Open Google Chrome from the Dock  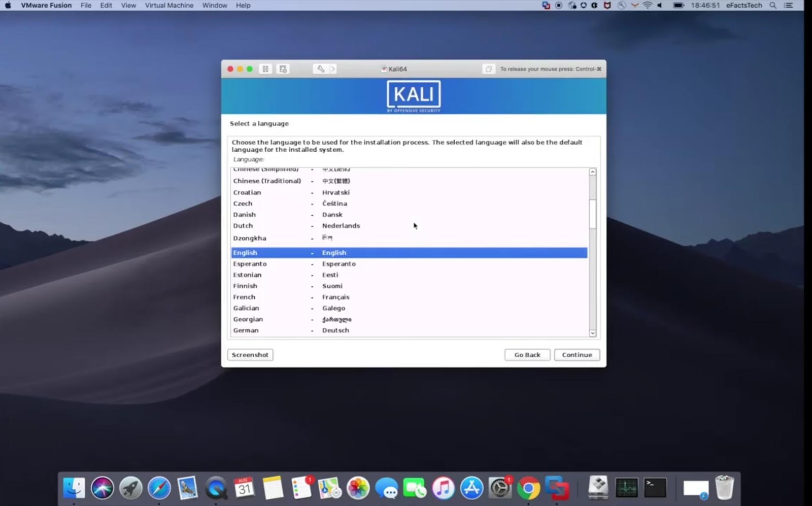pyautogui.click(x=529, y=488)
